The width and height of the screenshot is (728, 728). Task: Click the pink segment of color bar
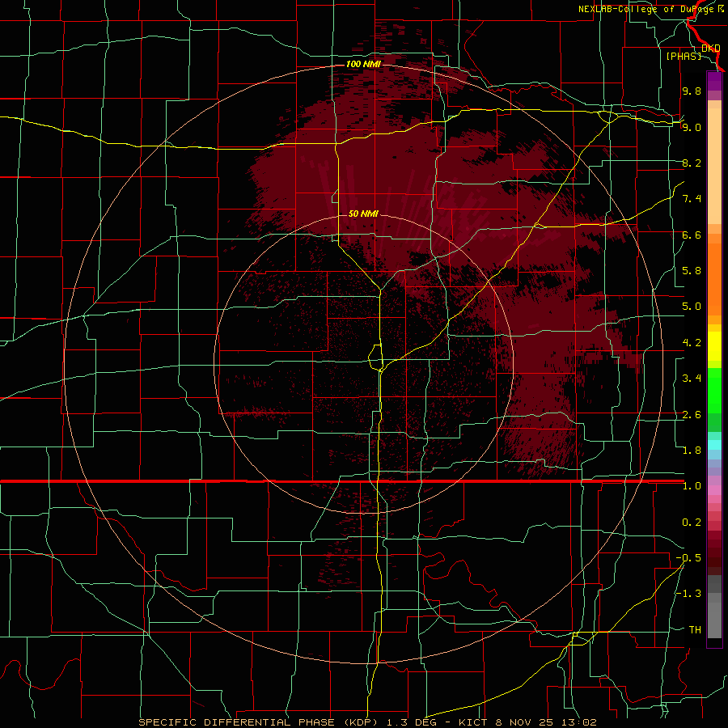714,490
